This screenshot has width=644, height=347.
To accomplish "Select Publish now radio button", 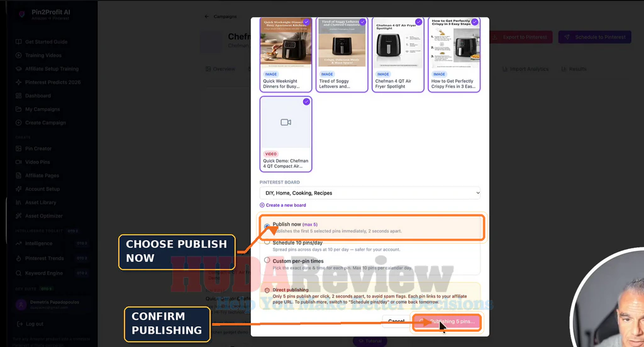I will [267, 226].
